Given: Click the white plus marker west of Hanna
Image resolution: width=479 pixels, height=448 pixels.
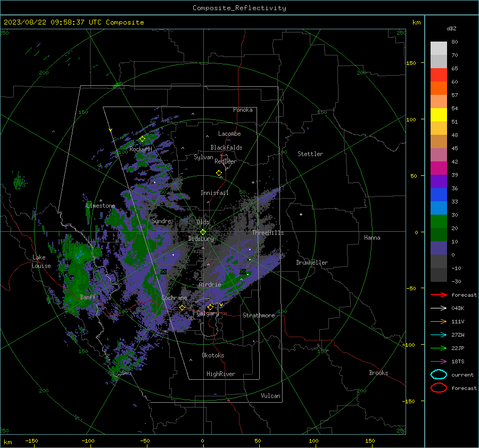Looking at the screenshot, I should [301, 214].
